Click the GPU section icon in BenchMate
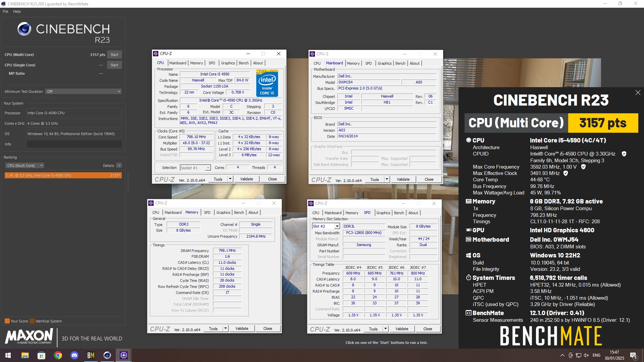The width and height of the screenshot is (644, 362). tap(469, 230)
